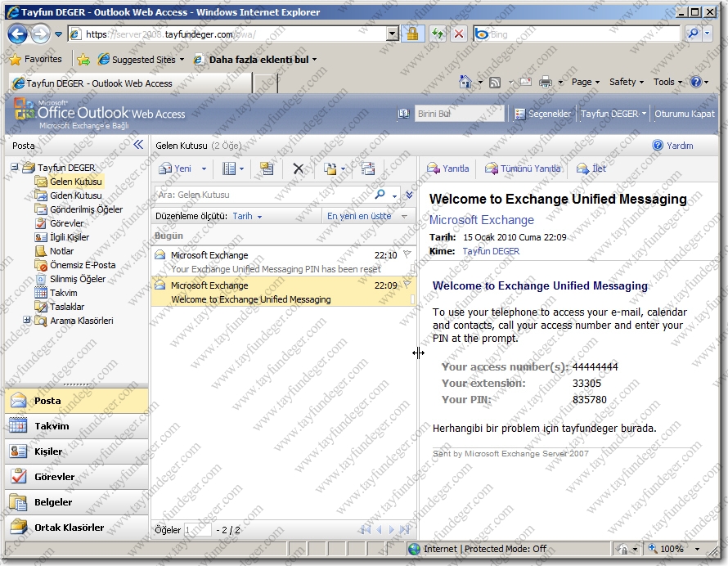
Task: Expand the search scope dropdown arrow
Action: tap(394, 195)
